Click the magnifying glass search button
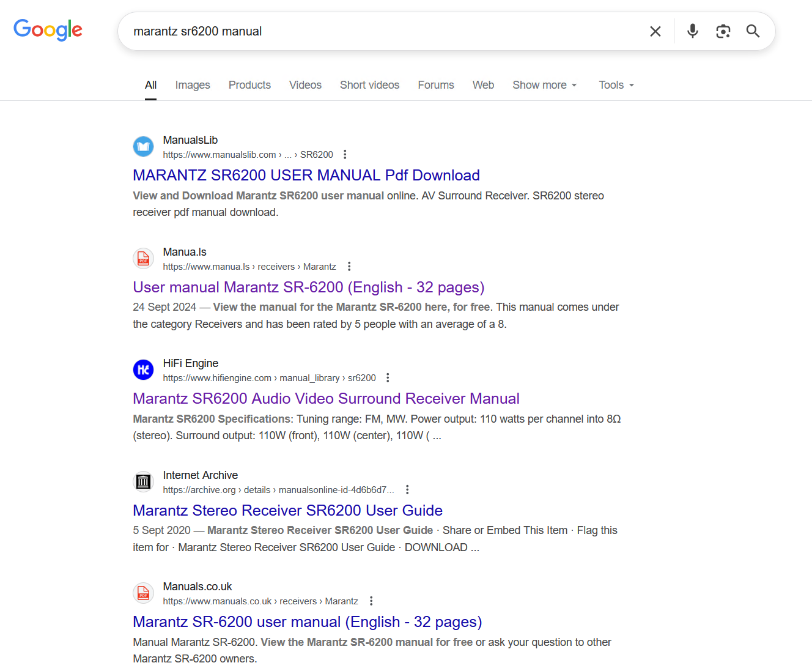Screen dimensions: 812x671 (x=753, y=31)
